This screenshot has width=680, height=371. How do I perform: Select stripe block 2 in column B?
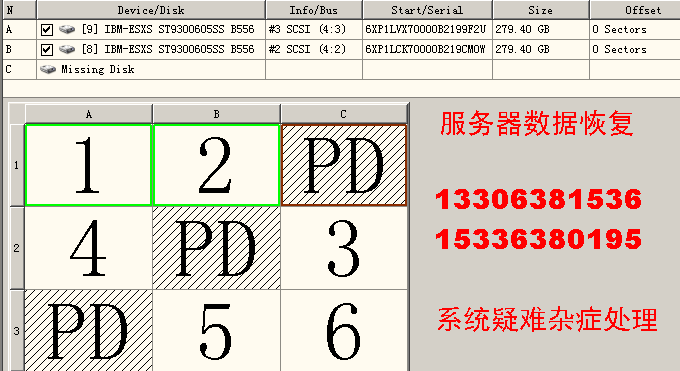[216, 165]
